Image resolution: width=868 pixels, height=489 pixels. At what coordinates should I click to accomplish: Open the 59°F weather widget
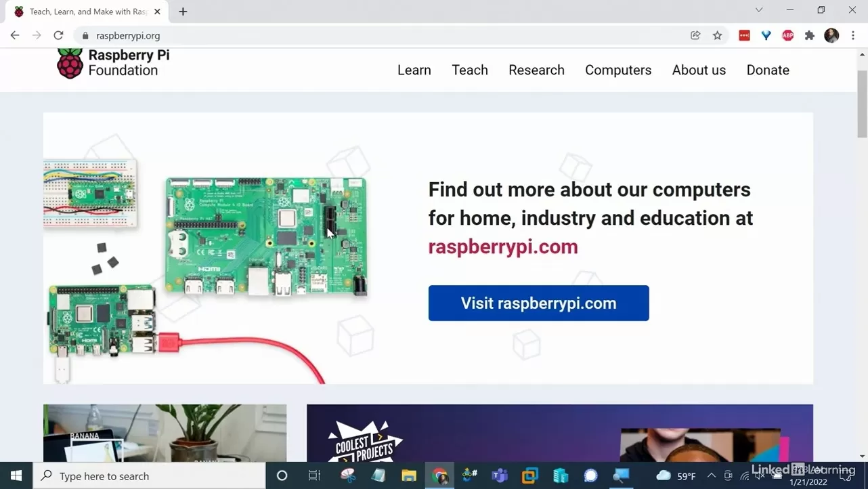[x=676, y=476]
